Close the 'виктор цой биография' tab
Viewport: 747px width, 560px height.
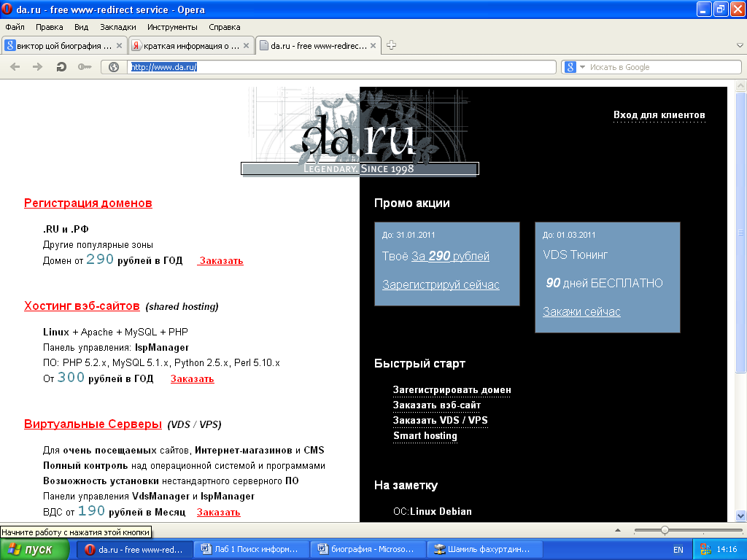[119, 46]
